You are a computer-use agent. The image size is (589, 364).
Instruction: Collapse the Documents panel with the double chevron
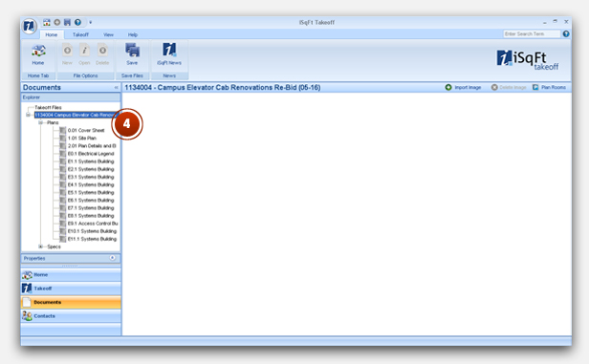pos(116,88)
